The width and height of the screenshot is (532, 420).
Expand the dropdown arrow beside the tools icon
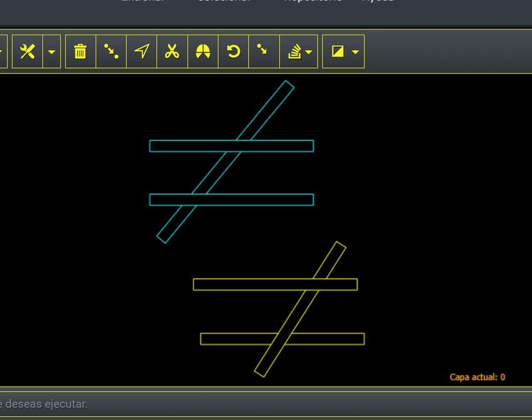tap(51, 51)
